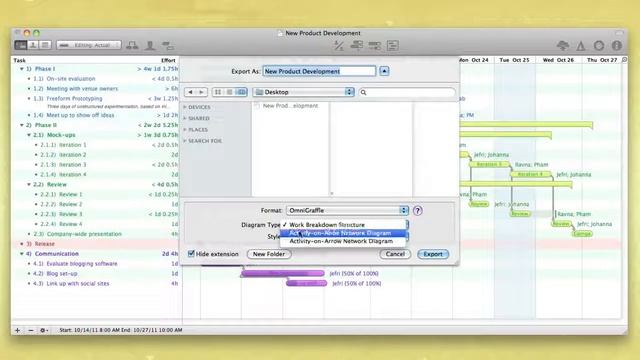Viewport: 640px width, 360px height.
Task: Click the person resource icon in toolbar
Action: click(150, 45)
